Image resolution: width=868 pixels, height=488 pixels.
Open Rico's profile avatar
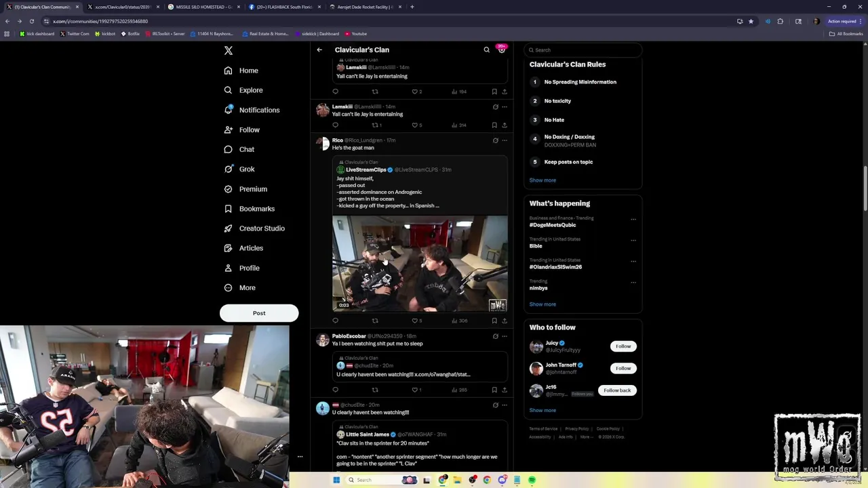(323, 143)
